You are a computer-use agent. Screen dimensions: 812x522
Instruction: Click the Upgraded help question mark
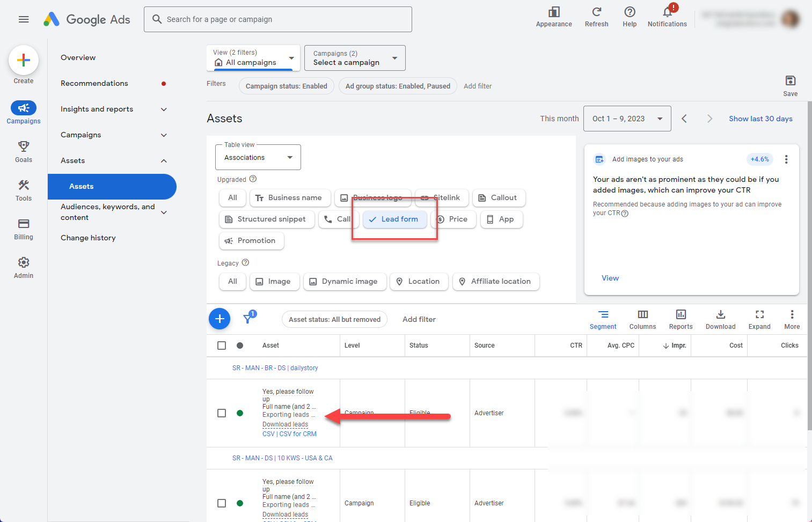253,179
